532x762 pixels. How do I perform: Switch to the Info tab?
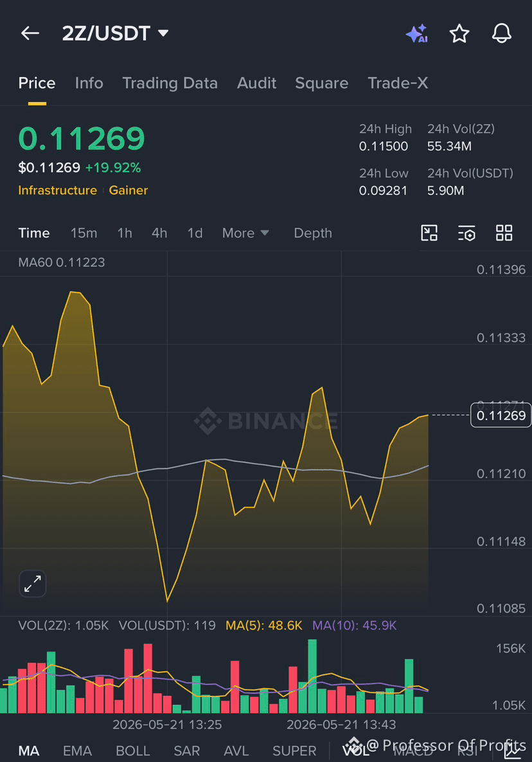click(x=89, y=83)
